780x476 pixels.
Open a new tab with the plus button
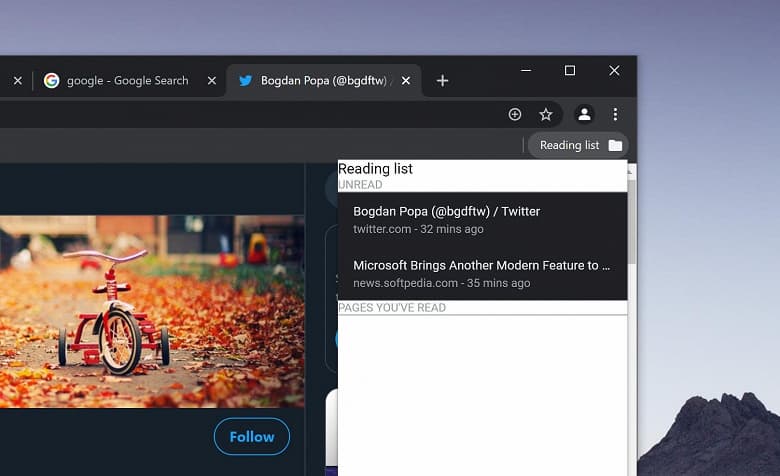[x=442, y=81]
